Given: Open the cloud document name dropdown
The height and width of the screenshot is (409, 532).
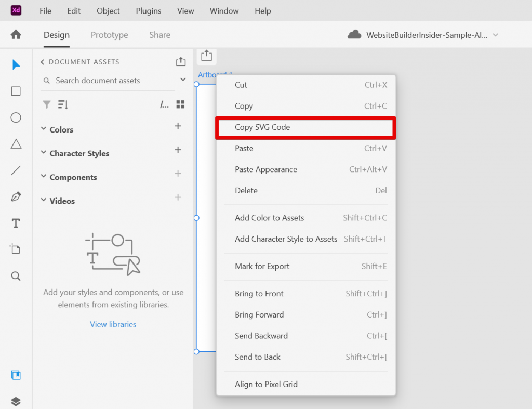Looking at the screenshot, I should tap(495, 35).
